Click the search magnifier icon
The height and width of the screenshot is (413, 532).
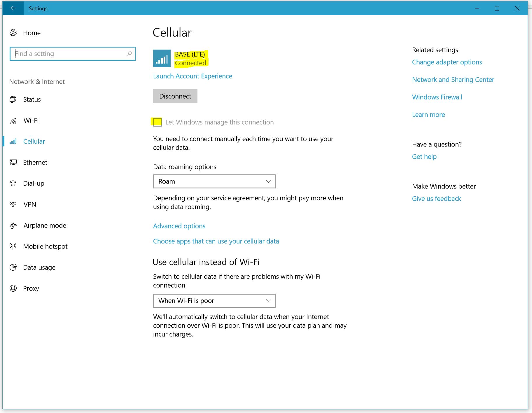point(129,54)
